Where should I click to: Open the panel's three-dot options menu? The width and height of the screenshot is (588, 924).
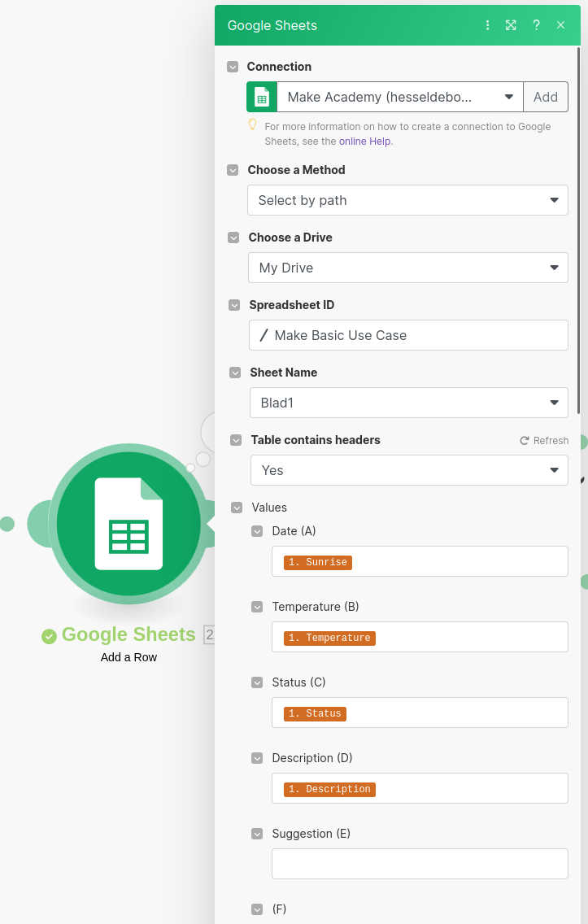487,24
